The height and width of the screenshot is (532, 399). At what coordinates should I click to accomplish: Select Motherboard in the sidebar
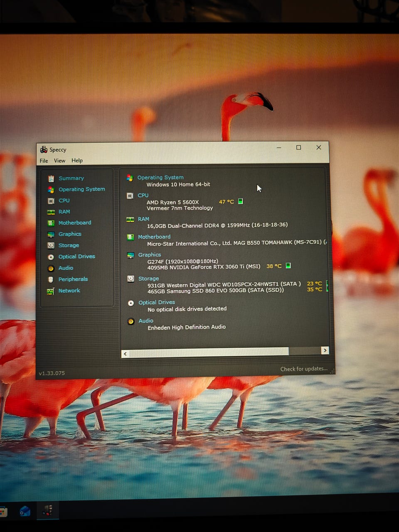pyautogui.click(x=75, y=223)
